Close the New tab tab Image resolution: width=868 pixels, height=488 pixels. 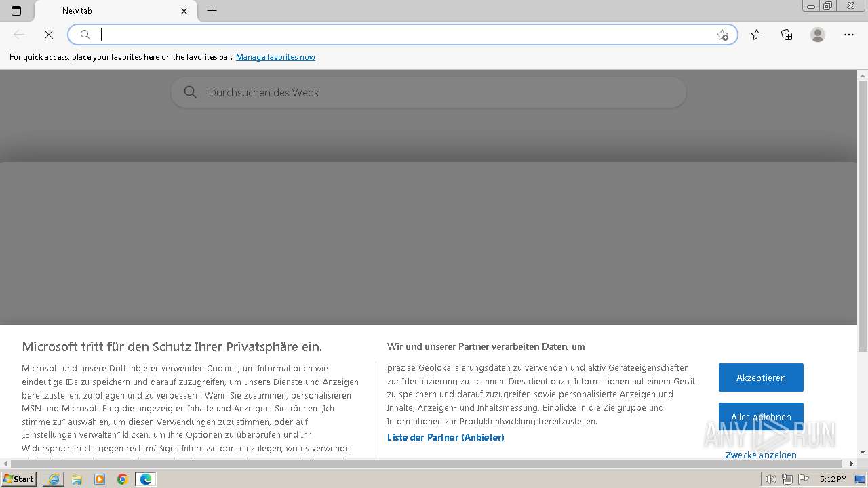pyautogui.click(x=184, y=11)
